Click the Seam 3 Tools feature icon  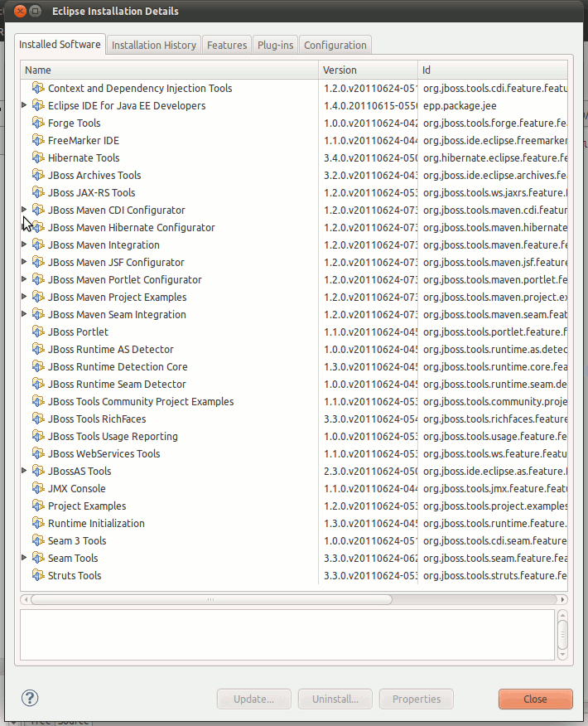[38, 540]
